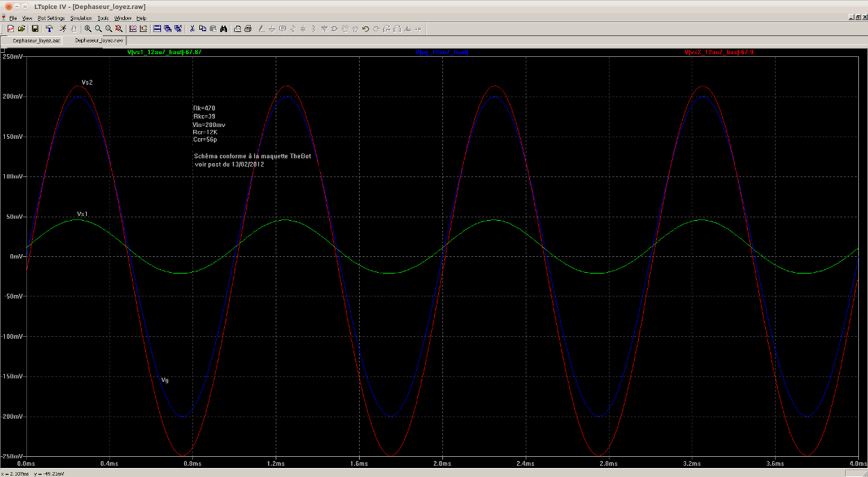The height and width of the screenshot is (477, 868).
Task: Click the Capacitor symbol icon
Action: (303, 28)
